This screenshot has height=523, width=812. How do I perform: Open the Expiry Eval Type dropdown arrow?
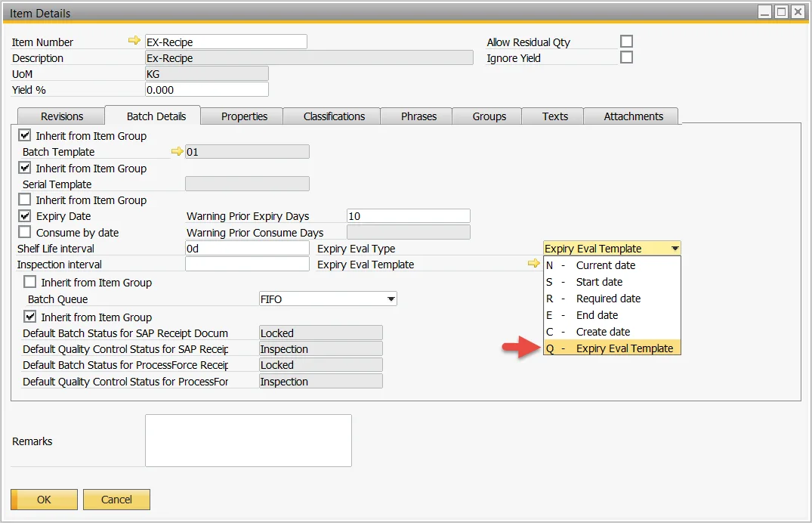point(675,249)
